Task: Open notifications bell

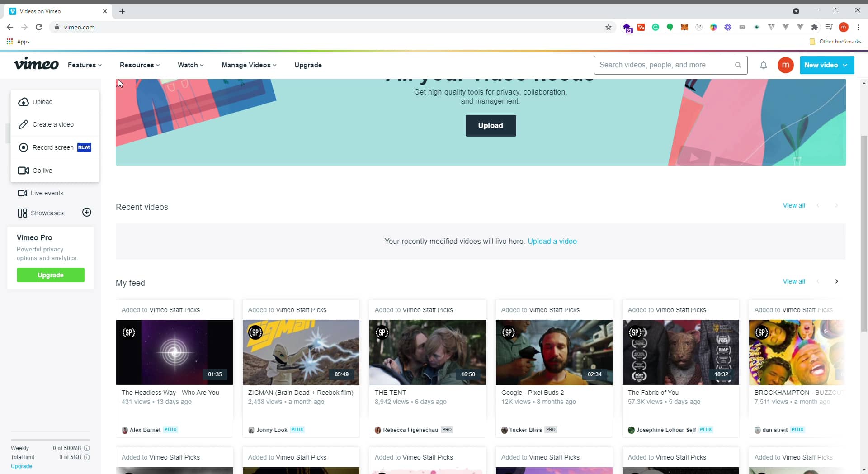Action: tap(763, 65)
